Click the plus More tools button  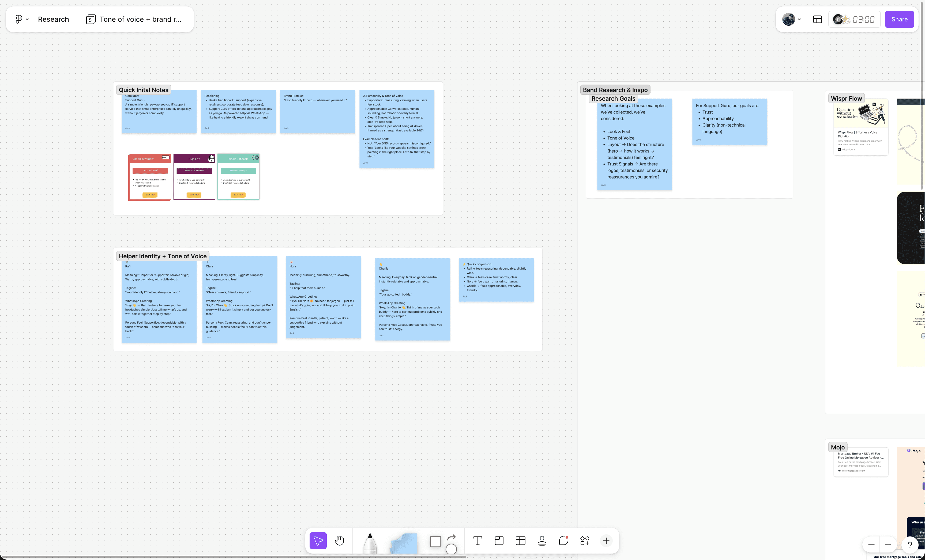coord(606,540)
